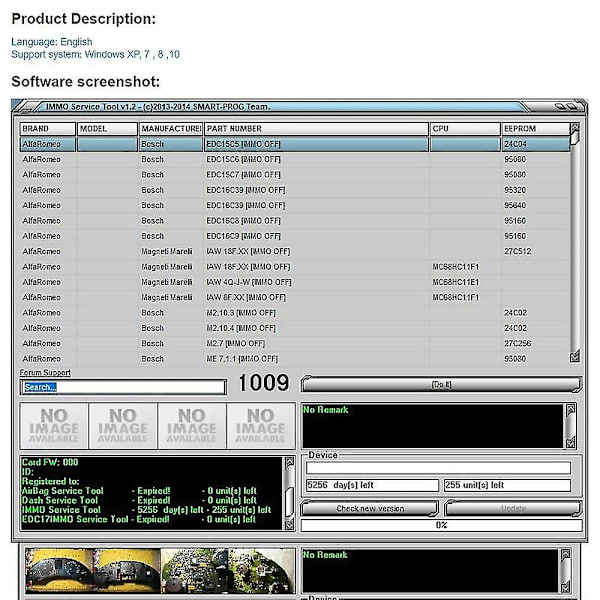The width and height of the screenshot is (600, 600).
Task: Click the Update button
Action: pyautogui.click(x=513, y=509)
